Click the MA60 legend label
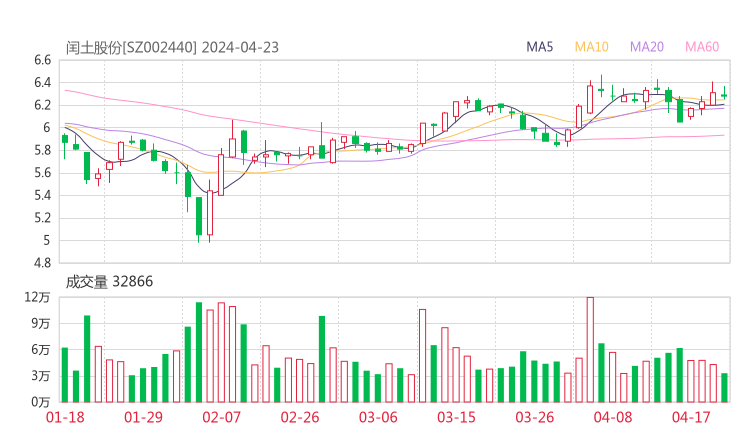This screenshot has height=440, width=740. 702,47
